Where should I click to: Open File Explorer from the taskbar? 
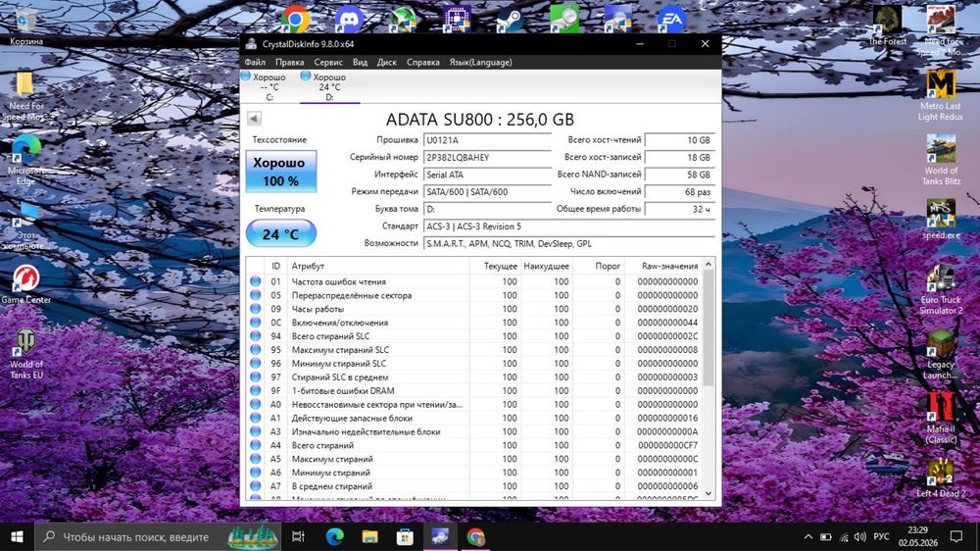(x=370, y=536)
